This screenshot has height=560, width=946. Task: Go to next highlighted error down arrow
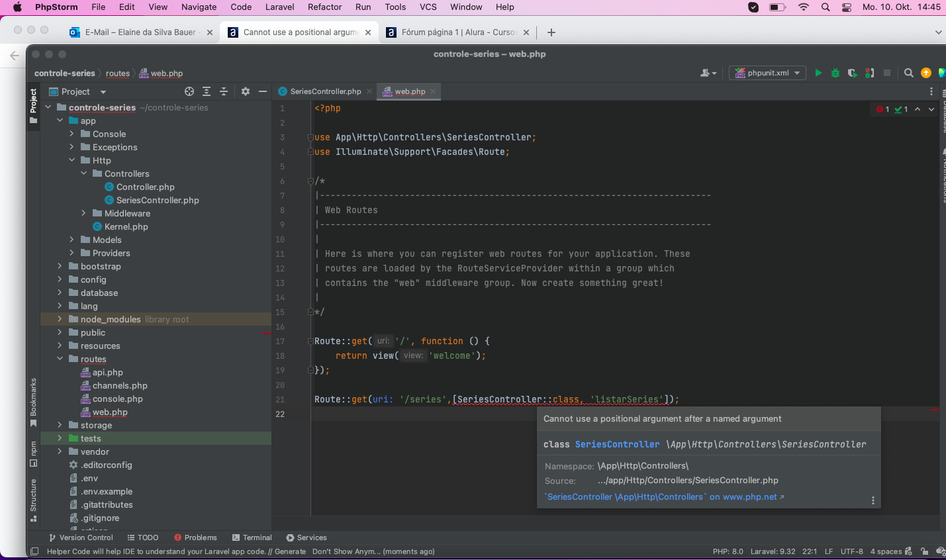(x=931, y=109)
